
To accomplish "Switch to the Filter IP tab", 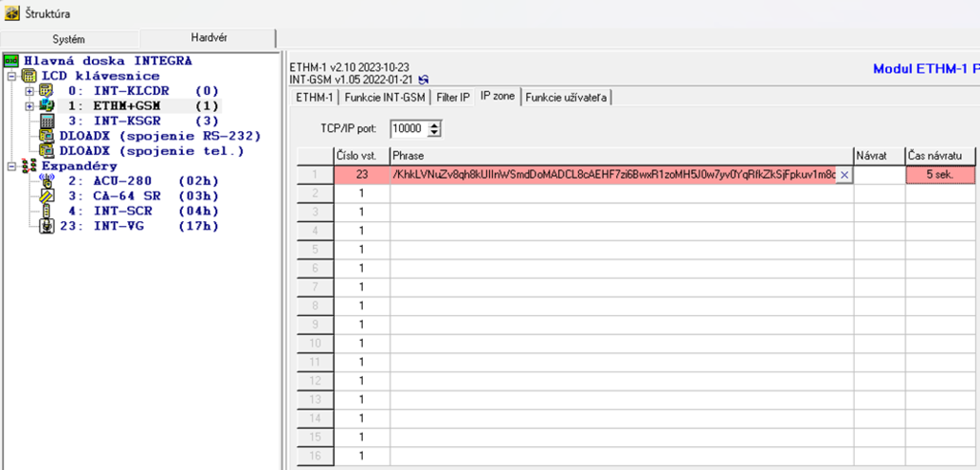I will coord(453,97).
